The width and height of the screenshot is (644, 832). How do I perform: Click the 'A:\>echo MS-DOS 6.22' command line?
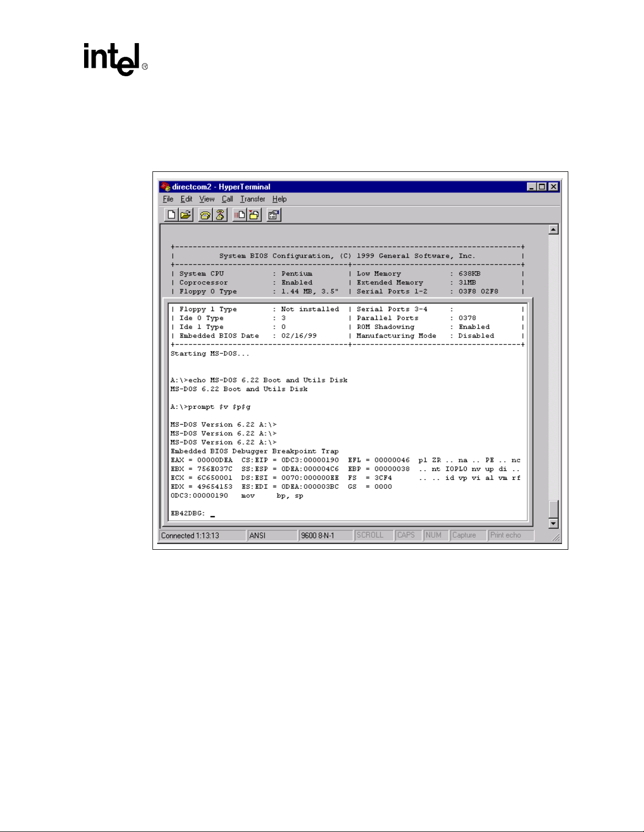coord(259,381)
